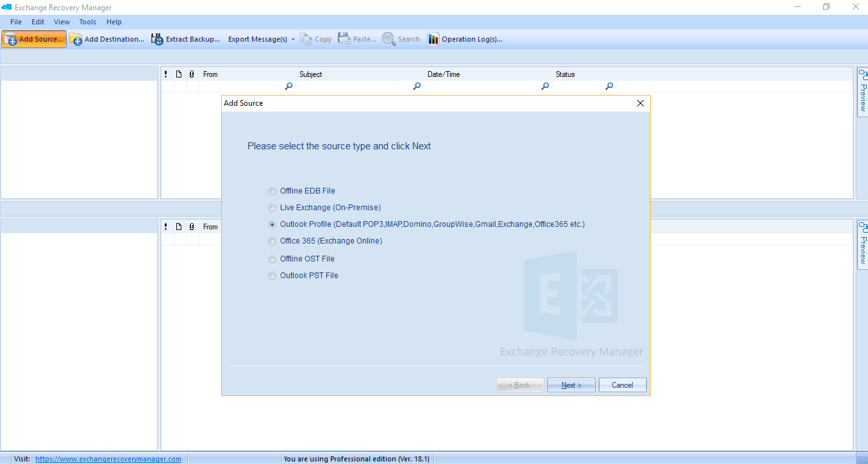Open the Tools menu
The image size is (868, 464).
[x=88, y=22]
